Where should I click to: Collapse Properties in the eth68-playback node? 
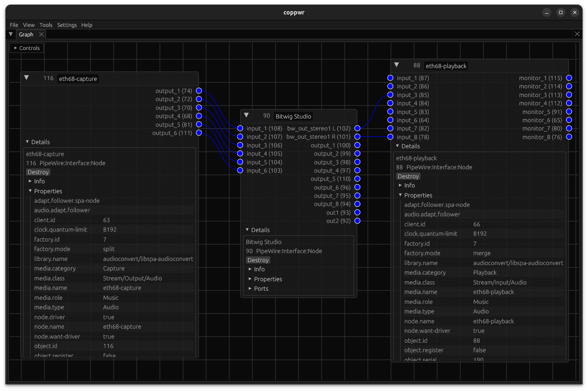click(415, 195)
